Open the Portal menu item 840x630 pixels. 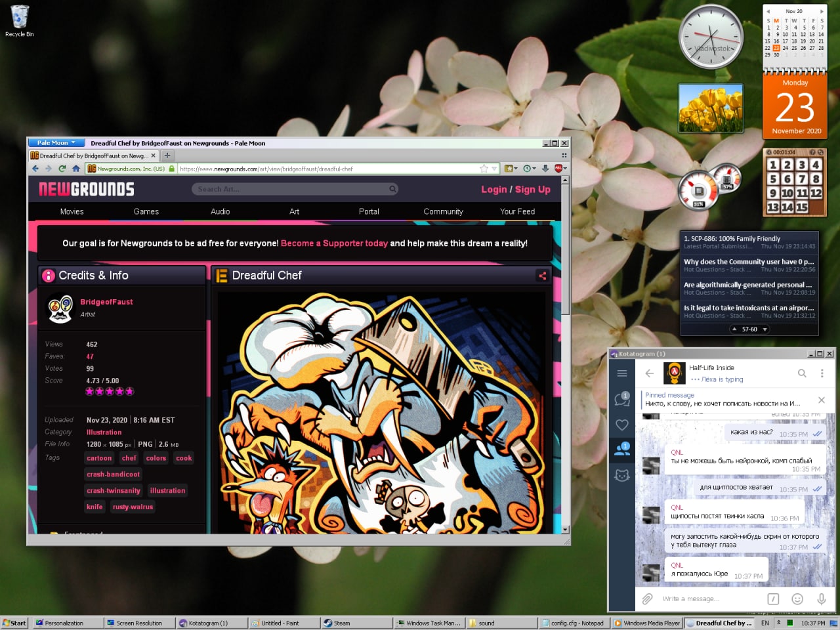pos(369,211)
